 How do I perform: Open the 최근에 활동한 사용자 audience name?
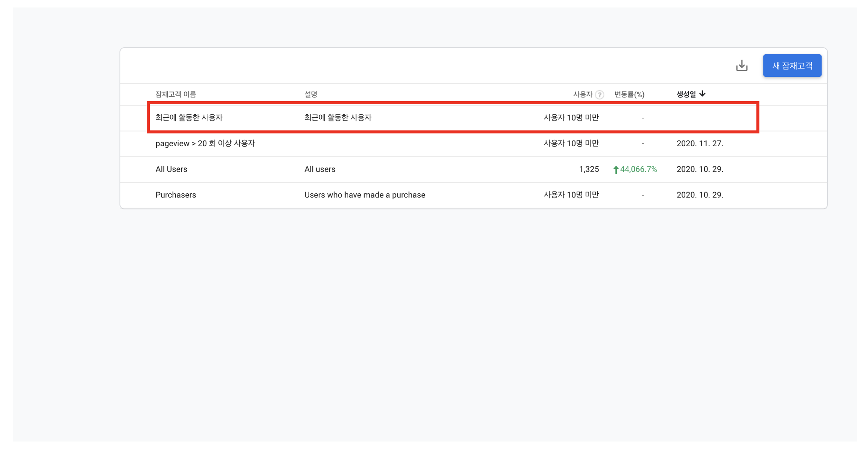[x=189, y=118]
